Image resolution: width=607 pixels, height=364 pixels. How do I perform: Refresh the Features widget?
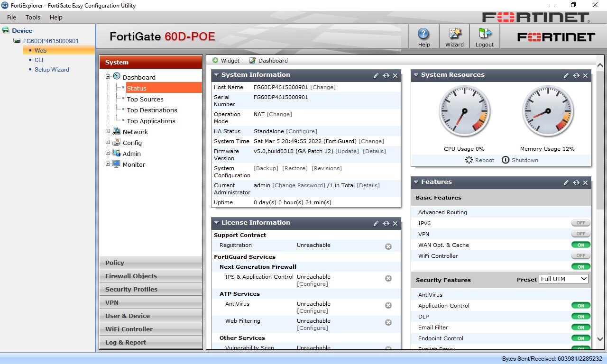tap(576, 182)
